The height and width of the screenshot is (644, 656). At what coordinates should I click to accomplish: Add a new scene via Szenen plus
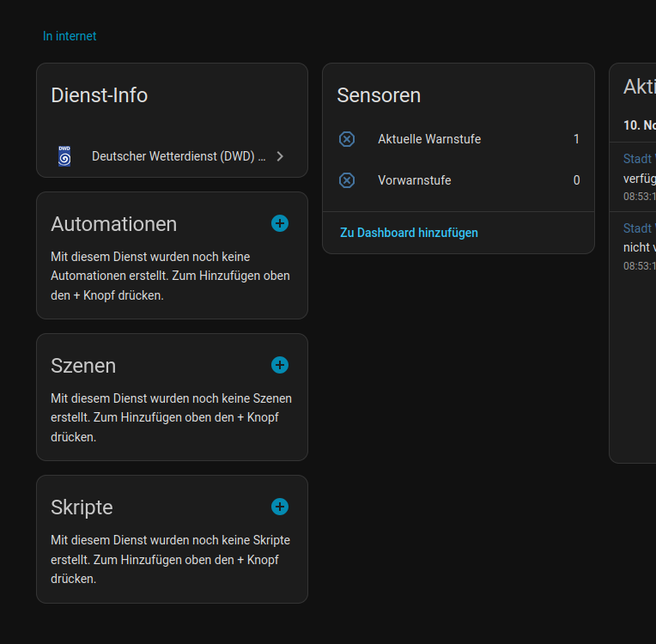[280, 365]
